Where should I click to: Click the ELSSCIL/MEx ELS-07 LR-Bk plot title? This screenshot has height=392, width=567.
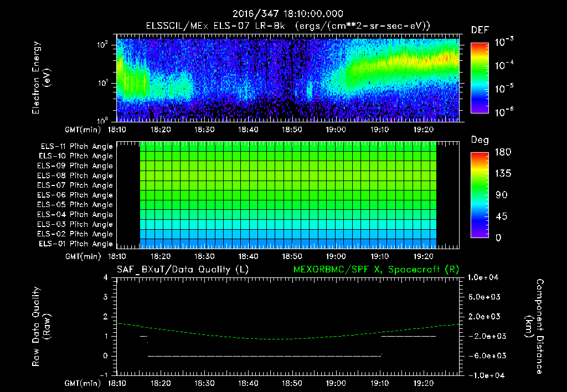click(288, 26)
